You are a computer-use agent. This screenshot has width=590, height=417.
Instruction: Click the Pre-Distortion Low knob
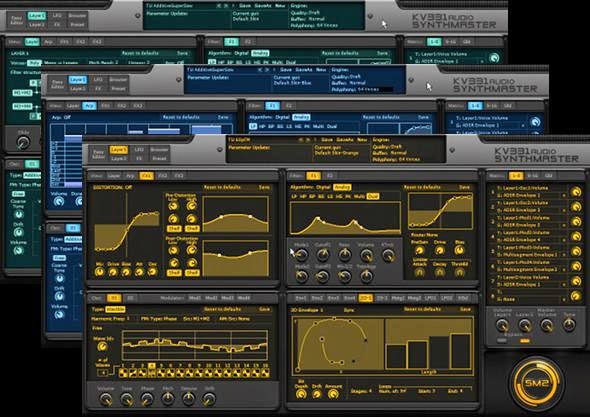[x=173, y=206]
